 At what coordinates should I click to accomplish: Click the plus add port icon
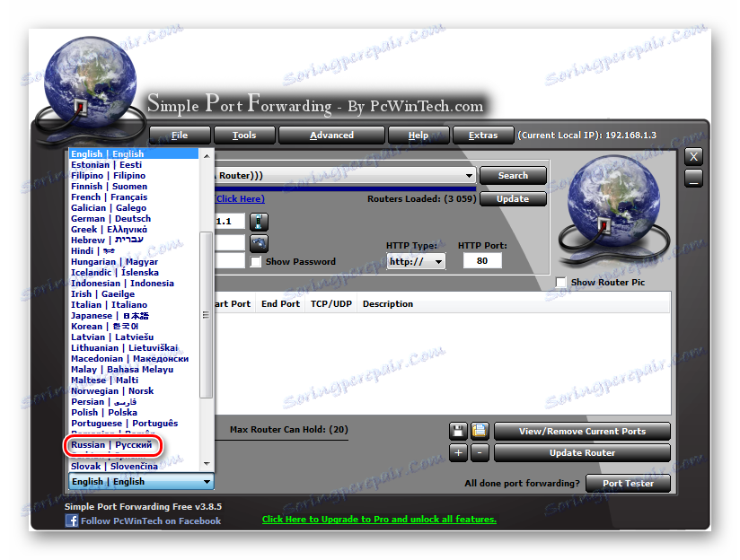[x=458, y=453]
